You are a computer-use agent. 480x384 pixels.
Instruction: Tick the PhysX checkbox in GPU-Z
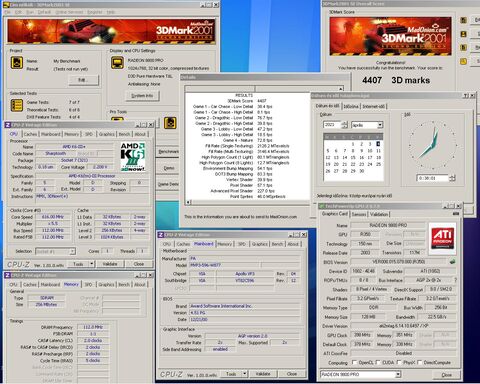399,362
